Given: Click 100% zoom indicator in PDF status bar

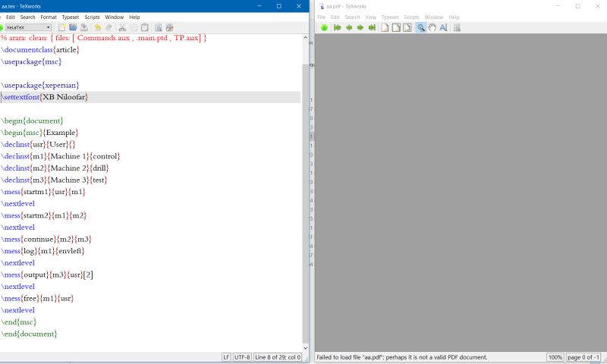Looking at the screenshot, I should pyautogui.click(x=555, y=357).
